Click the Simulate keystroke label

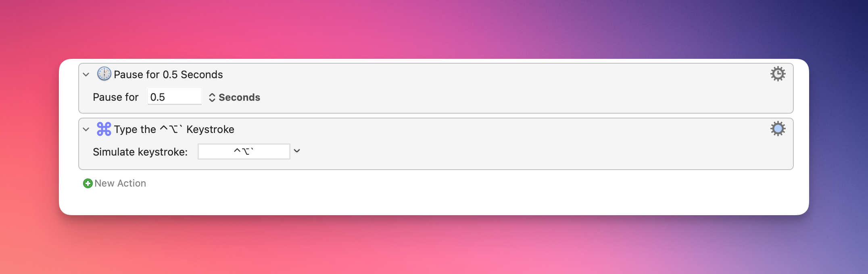140,152
